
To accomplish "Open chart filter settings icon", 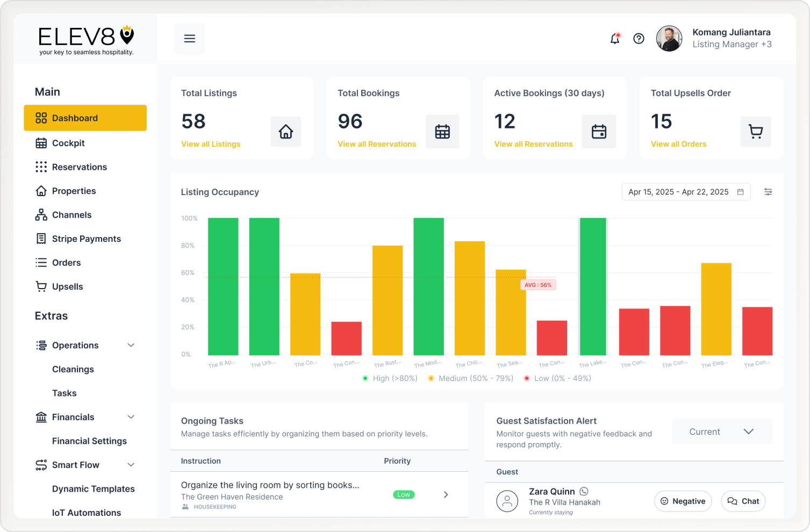I will [x=768, y=192].
